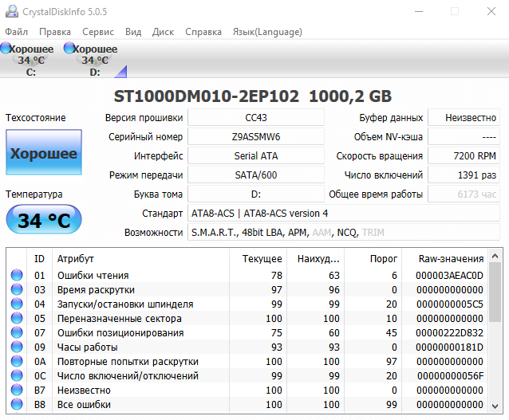
Task: Click the ID column header
Action: pyautogui.click(x=39, y=258)
